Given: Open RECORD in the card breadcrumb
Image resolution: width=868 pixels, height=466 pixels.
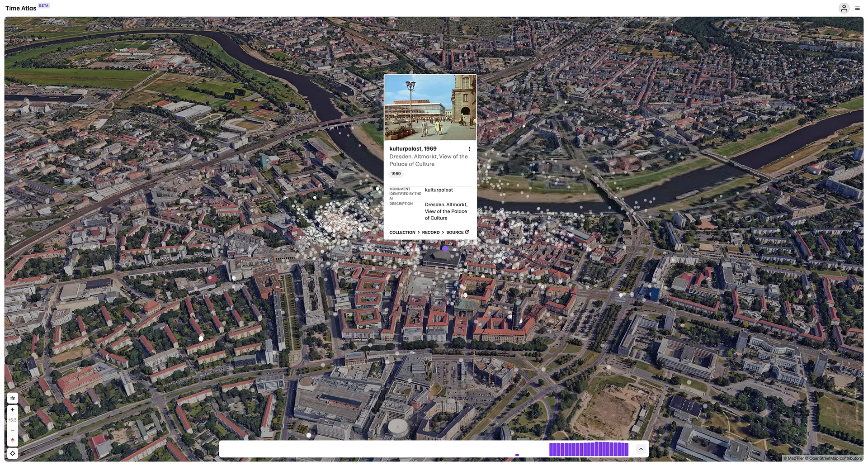Looking at the screenshot, I should (431, 233).
